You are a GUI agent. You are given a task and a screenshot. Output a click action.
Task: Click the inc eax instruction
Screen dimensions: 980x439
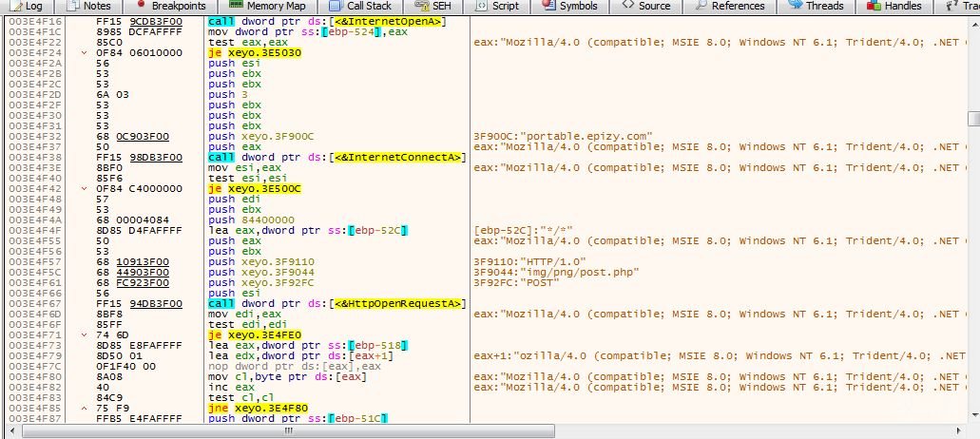(229, 387)
